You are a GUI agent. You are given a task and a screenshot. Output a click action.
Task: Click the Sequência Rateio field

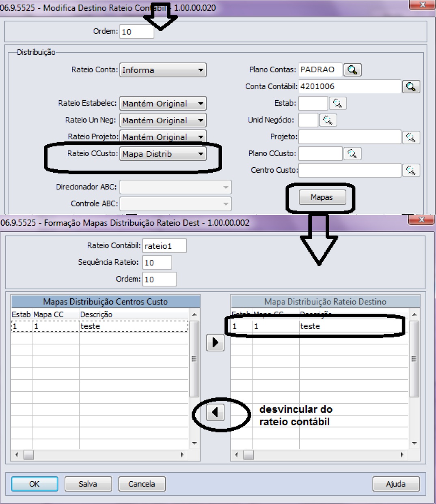[157, 263]
